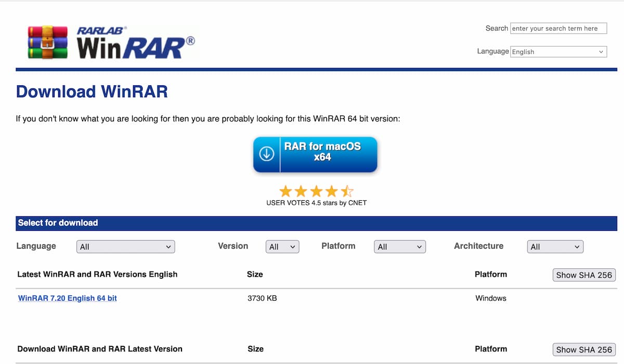Click the 'Select for download' section header

[x=58, y=223]
